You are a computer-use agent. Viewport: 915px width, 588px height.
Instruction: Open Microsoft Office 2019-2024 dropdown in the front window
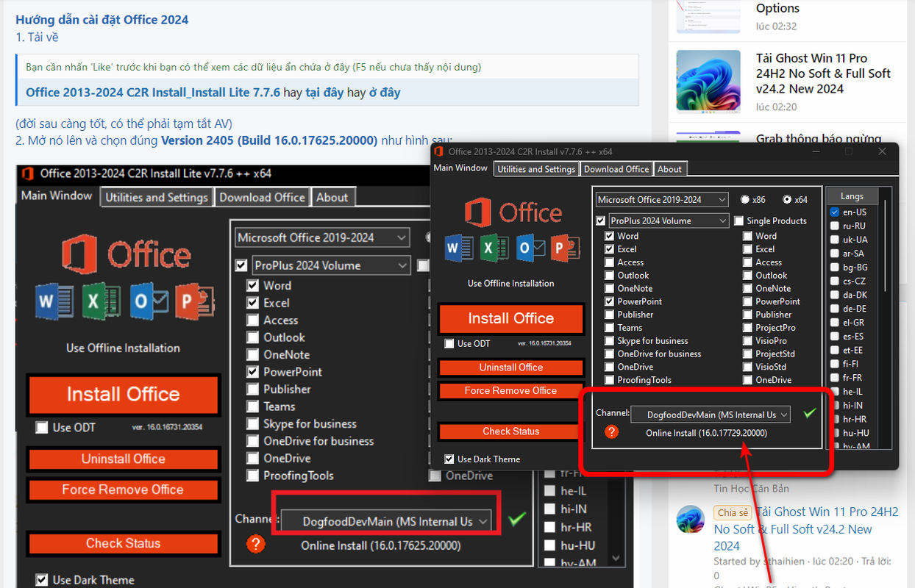point(662,199)
